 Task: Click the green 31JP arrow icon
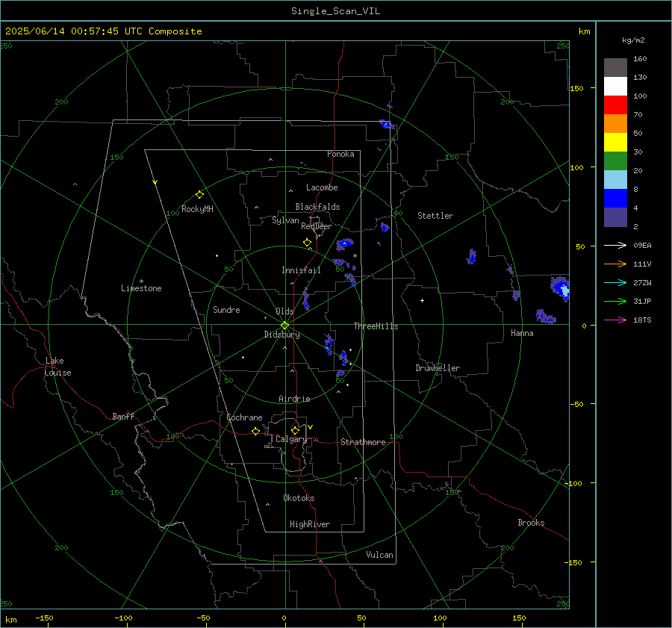tap(615, 302)
